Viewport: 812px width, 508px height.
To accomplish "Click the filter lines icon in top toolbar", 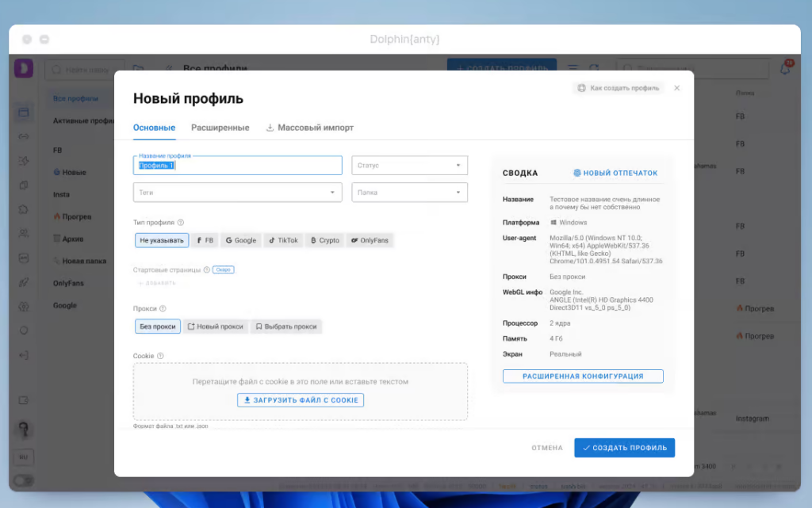I will (573, 68).
